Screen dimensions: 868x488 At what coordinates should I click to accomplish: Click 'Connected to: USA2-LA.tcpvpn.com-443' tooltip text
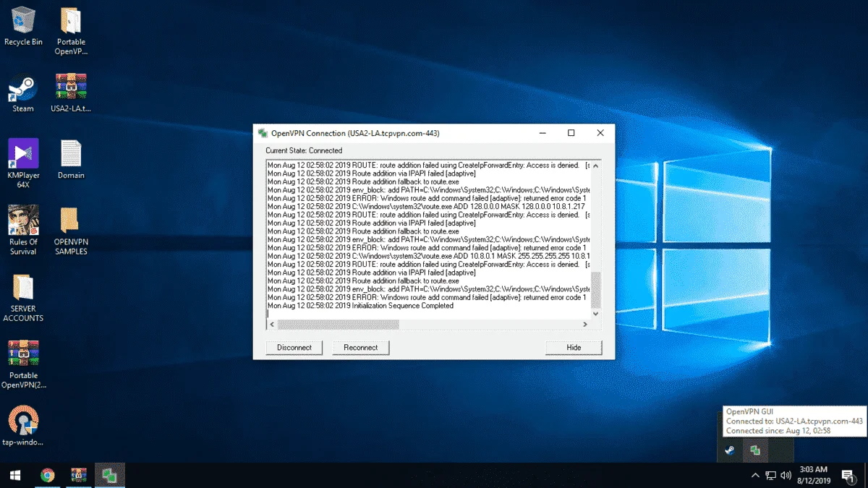point(794,421)
